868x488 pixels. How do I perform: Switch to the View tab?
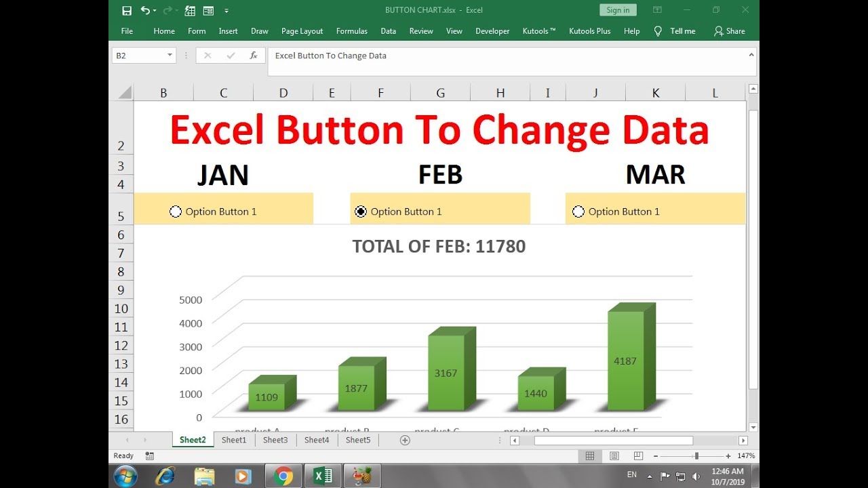tap(454, 31)
